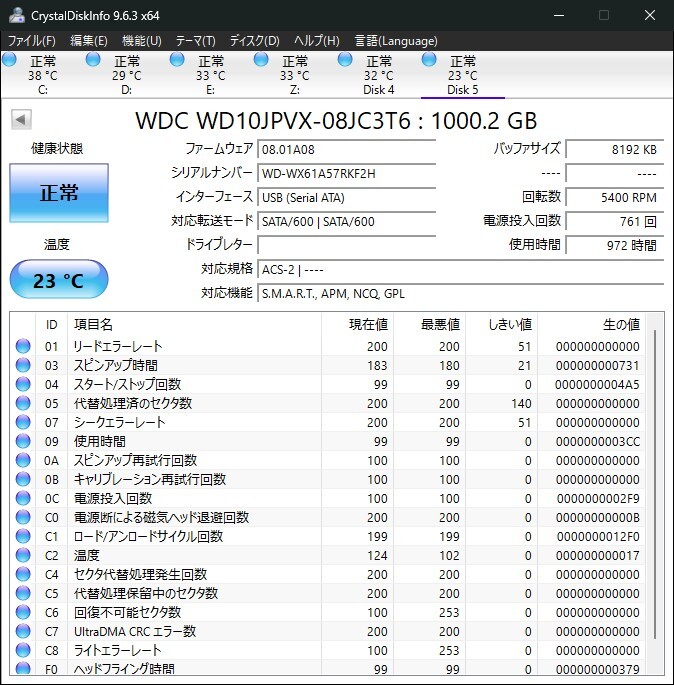Click the 23 °C temperature button
Viewport: 674px width, 685px height.
(59, 280)
